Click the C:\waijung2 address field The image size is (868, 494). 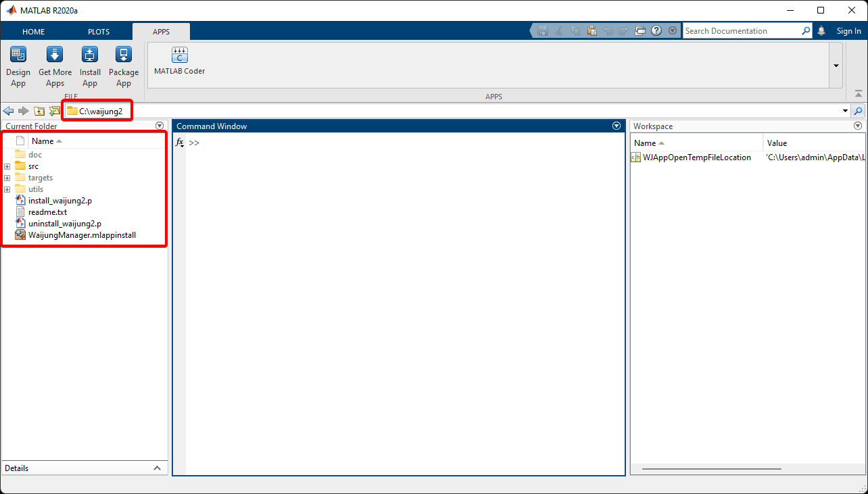(x=101, y=111)
